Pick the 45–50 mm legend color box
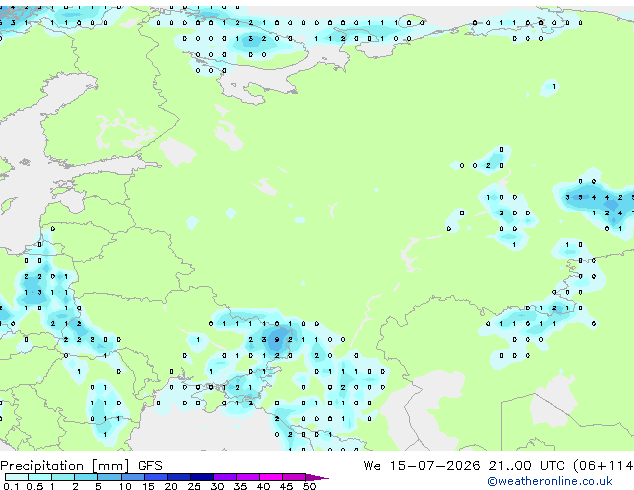 [x=294, y=477]
